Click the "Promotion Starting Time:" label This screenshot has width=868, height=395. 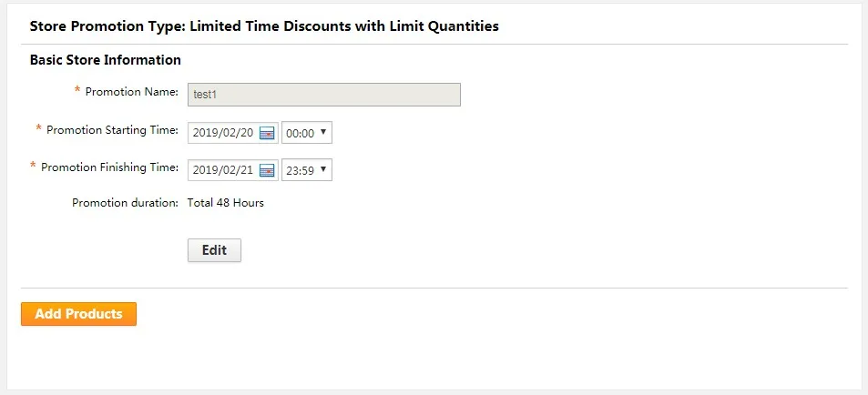click(112, 130)
